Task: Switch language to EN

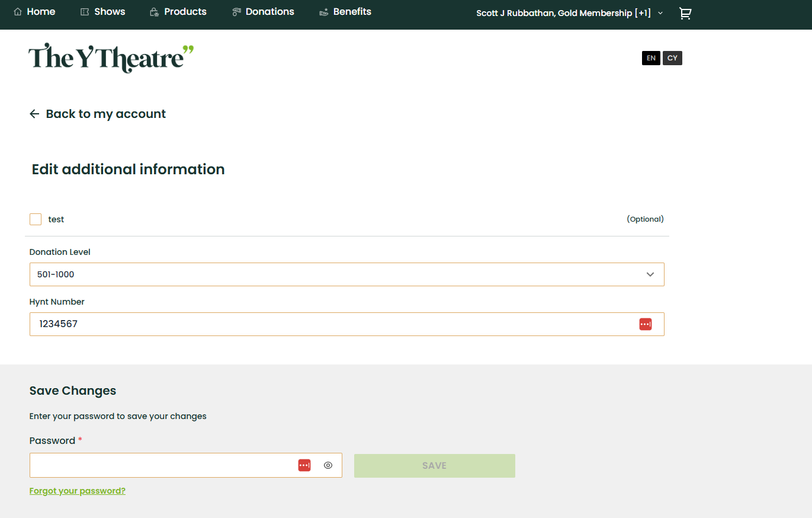Action: [651, 58]
